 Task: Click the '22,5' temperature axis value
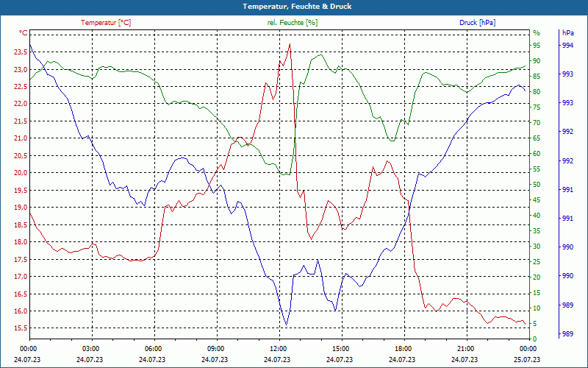[21, 87]
